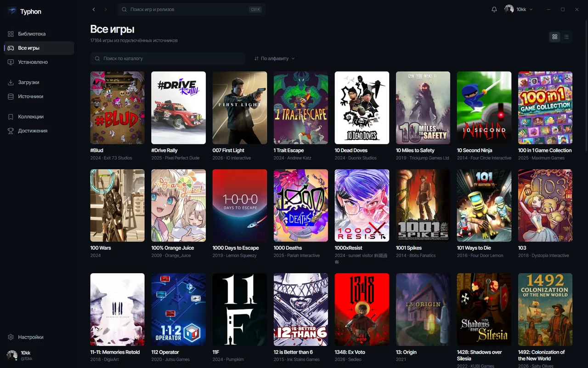This screenshot has width=588, height=368.
Task: Click the Typhon logo icon
Action: click(x=12, y=11)
